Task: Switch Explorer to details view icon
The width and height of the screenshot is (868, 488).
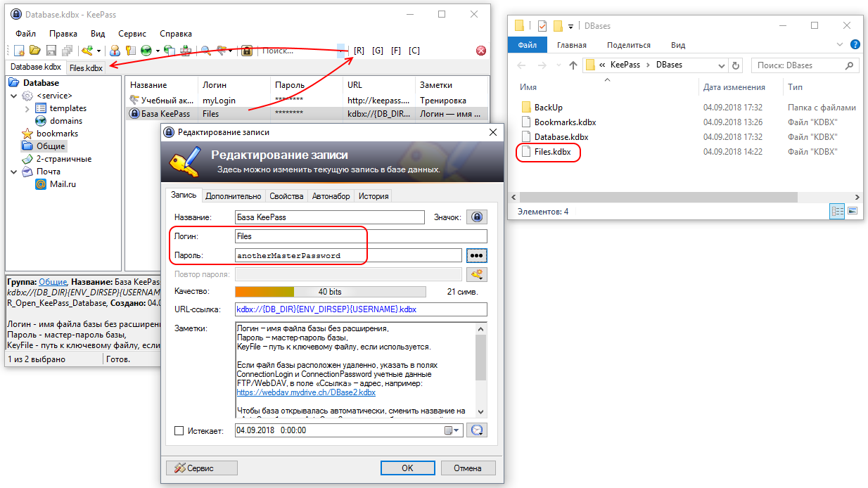Action: [837, 211]
